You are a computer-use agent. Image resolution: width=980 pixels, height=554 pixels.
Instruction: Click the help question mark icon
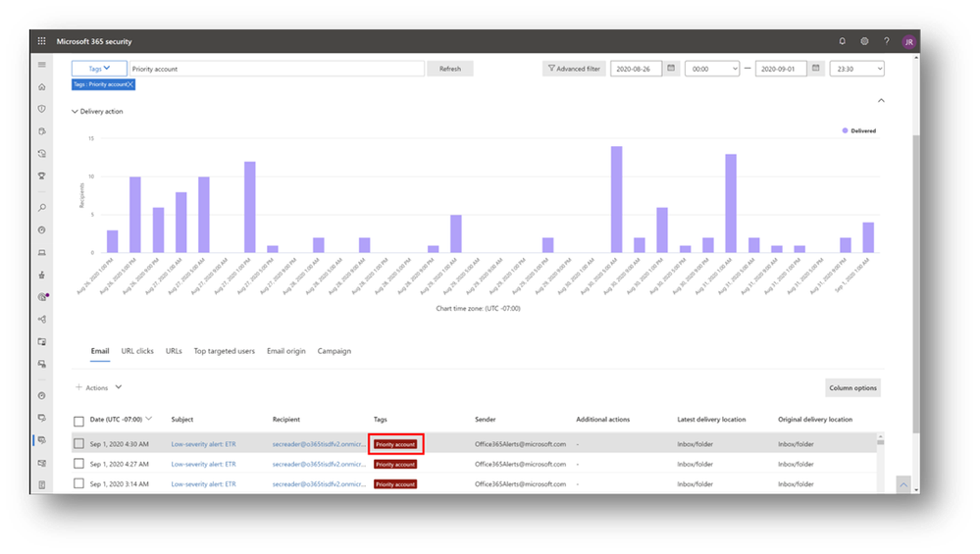(886, 41)
